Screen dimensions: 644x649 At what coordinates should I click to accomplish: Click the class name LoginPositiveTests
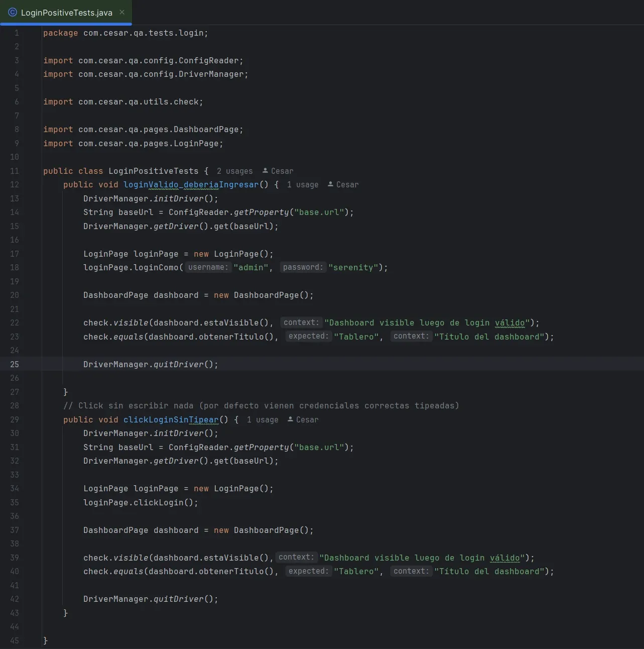click(153, 171)
